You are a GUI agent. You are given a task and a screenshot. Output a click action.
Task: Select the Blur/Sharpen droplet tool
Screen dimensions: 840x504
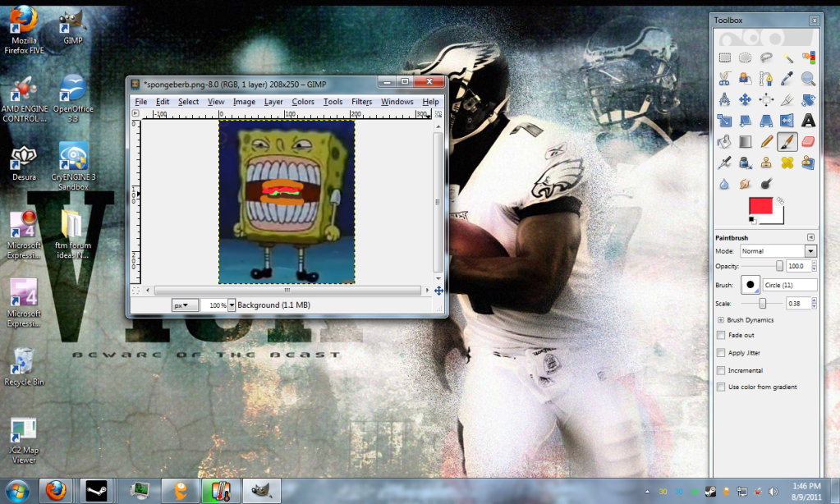724,184
